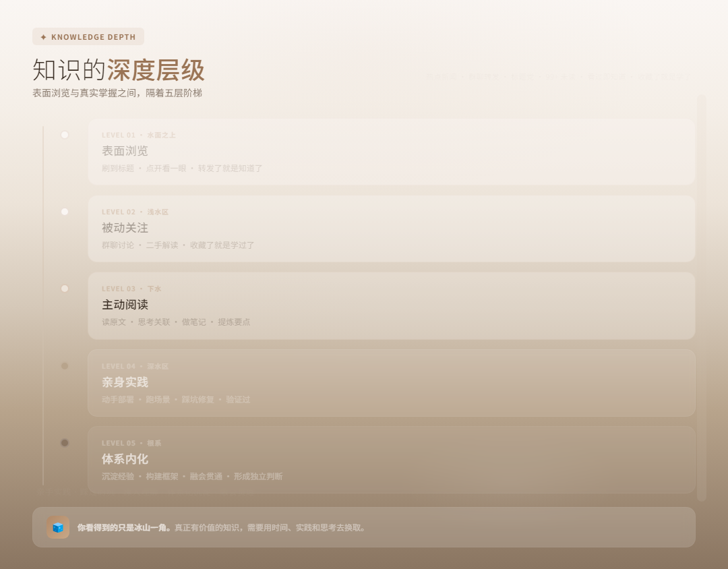Click the label LEVEL 01 · 水面之上
728x569 pixels.
(138, 135)
